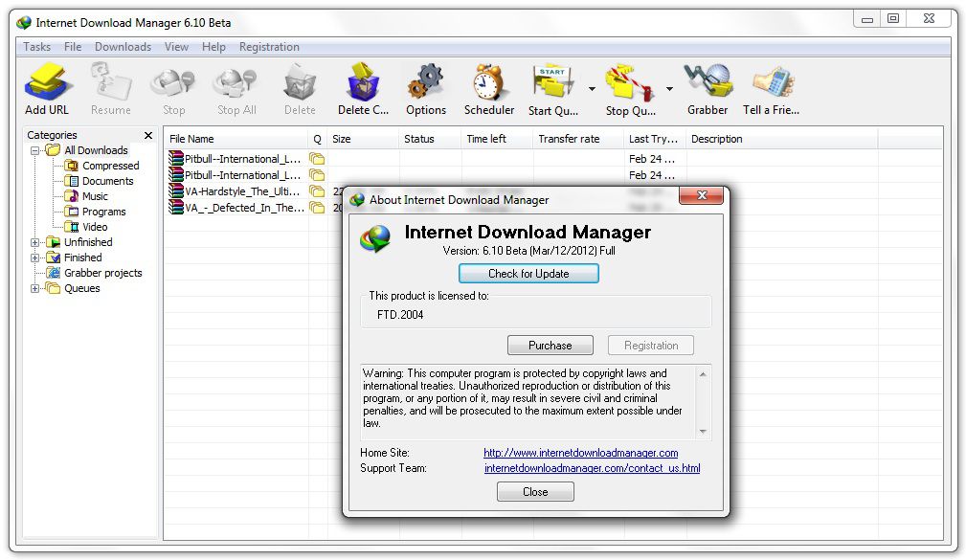Select the Video category icon

click(x=72, y=227)
